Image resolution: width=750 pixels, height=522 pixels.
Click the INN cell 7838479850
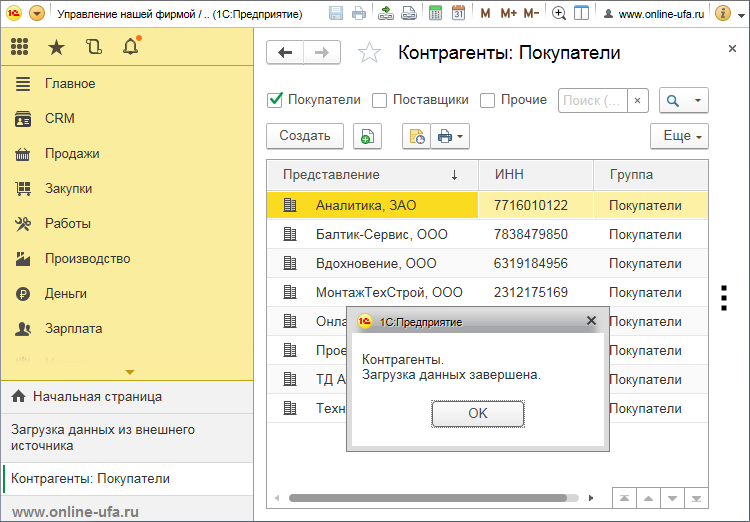coord(536,234)
